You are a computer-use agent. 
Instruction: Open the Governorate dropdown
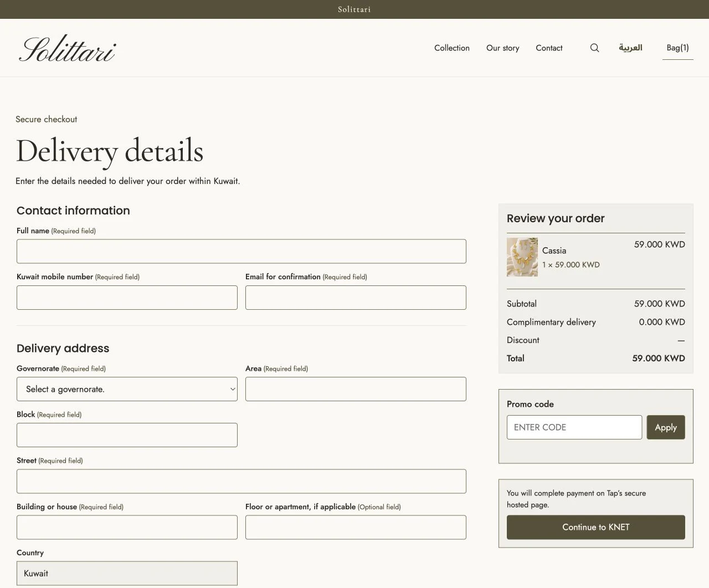127,389
